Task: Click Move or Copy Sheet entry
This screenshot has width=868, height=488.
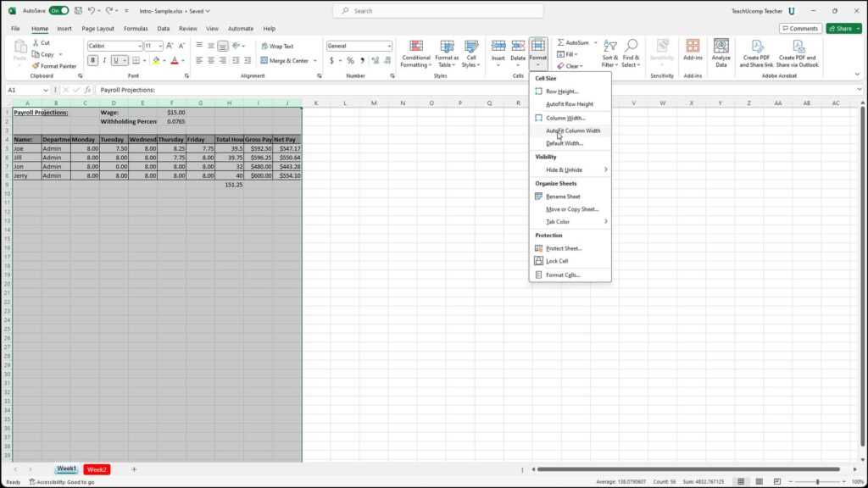Action: (570, 209)
